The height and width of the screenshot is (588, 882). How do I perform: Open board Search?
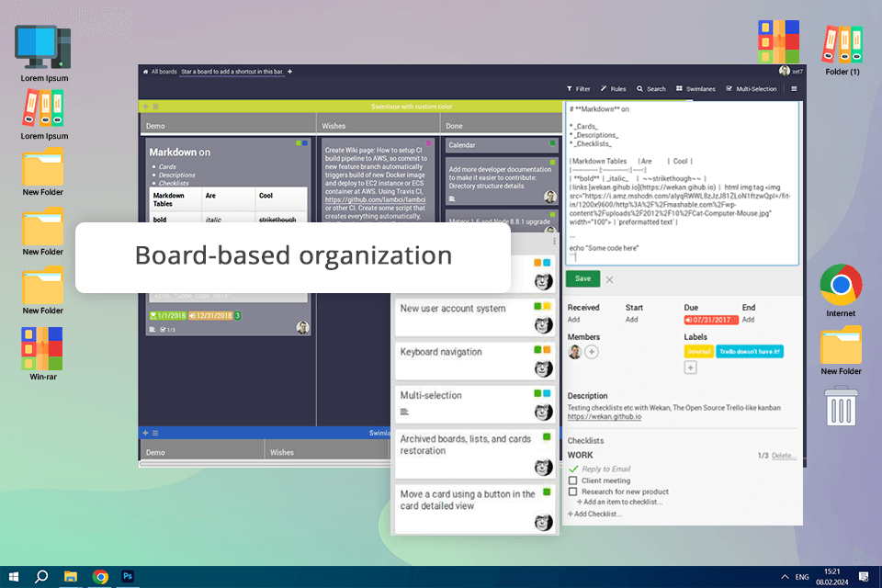(650, 89)
